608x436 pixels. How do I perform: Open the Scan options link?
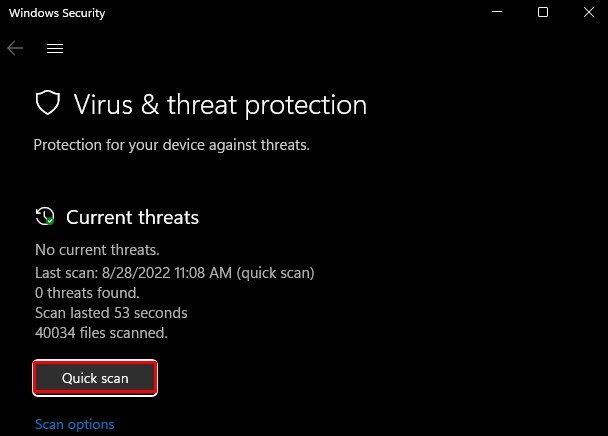click(x=75, y=424)
